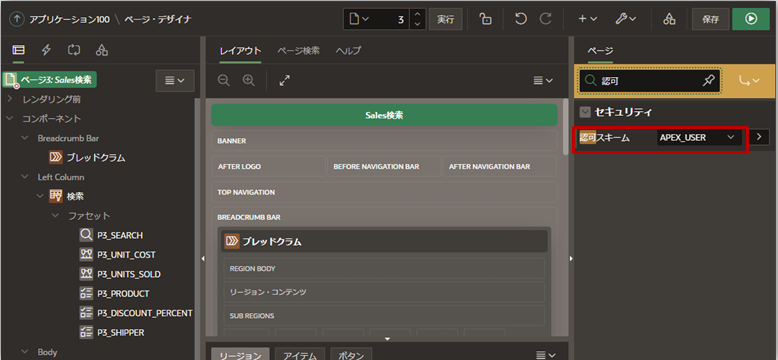Click the Zoom In magnifier icon

[249, 80]
